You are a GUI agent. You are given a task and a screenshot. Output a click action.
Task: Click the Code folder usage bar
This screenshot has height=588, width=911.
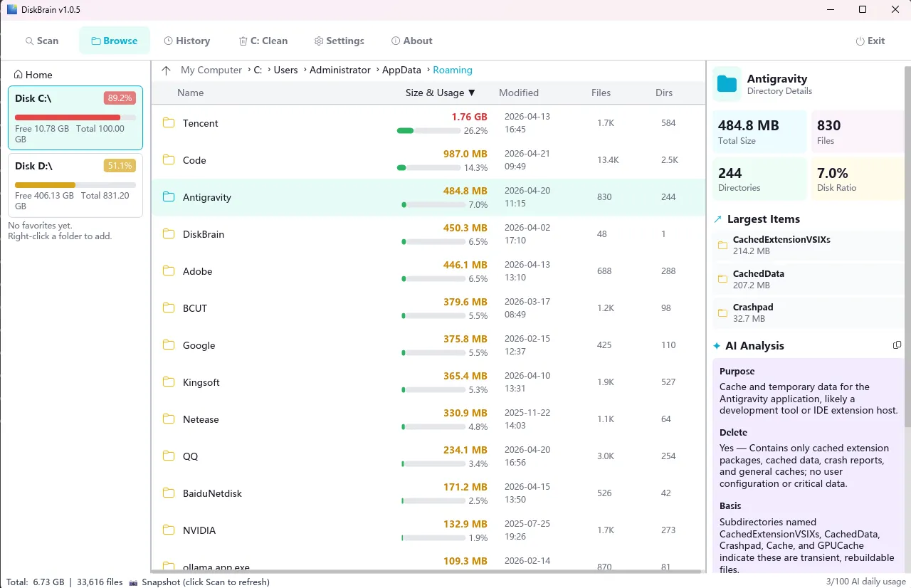[427, 168]
